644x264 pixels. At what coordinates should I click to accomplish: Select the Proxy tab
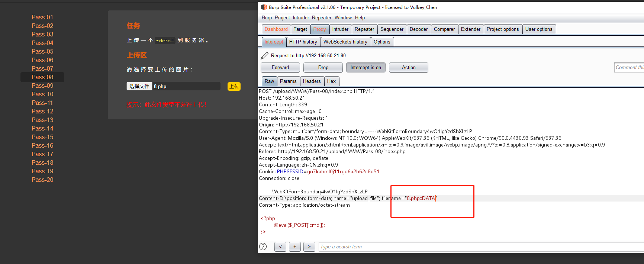(319, 29)
